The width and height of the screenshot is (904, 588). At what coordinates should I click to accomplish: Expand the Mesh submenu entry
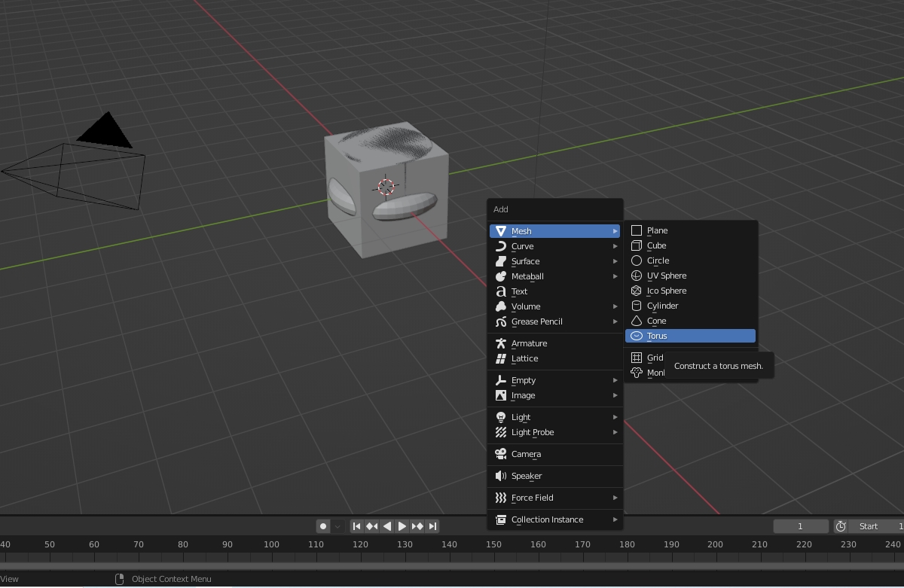click(x=554, y=231)
